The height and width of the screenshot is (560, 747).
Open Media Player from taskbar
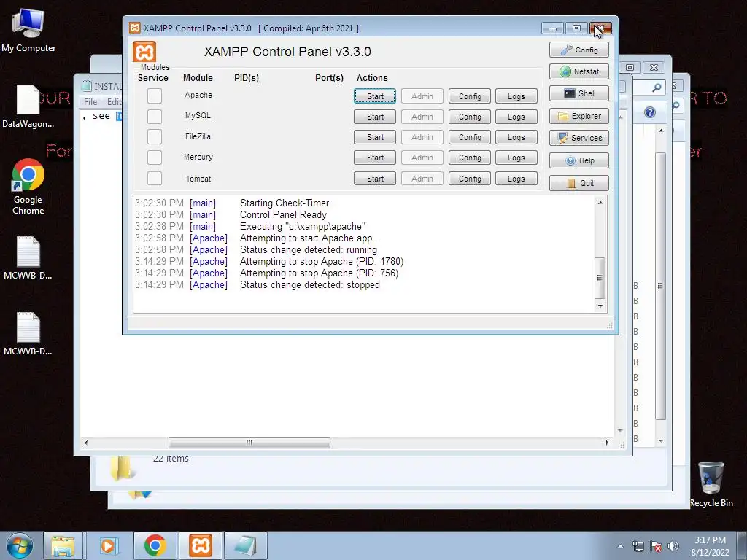point(108,545)
